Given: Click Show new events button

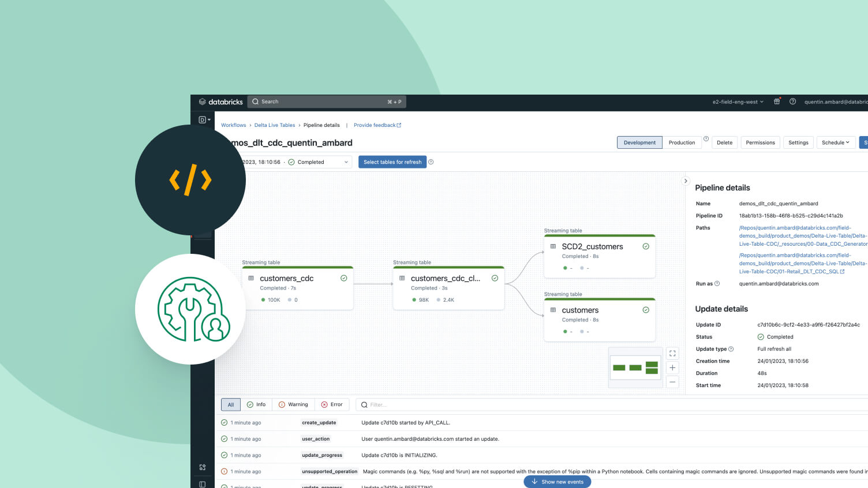Looking at the screenshot, I should (558, 482).
